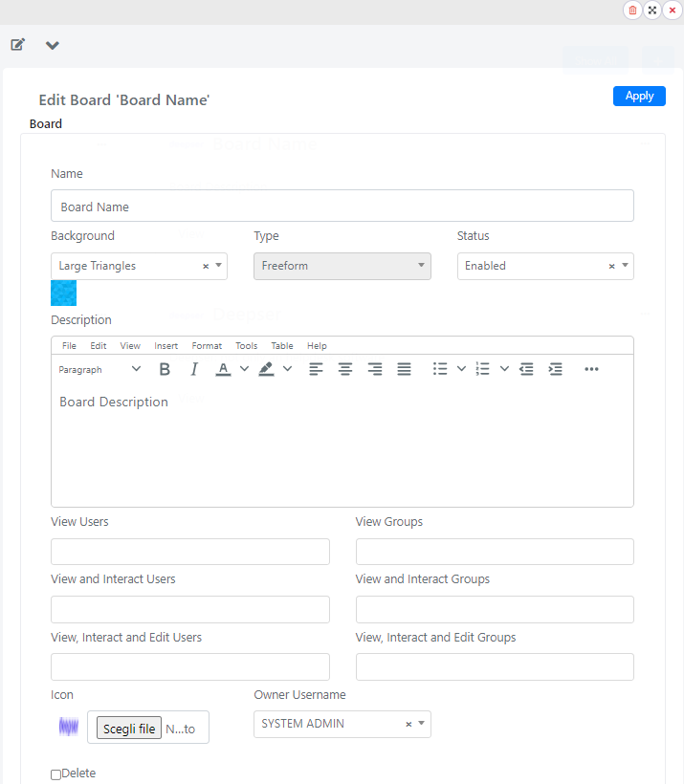The height and width of the screenshot is (784, 684).
Task: Open the Format menu in editor
Action: [x=207, y=346]
